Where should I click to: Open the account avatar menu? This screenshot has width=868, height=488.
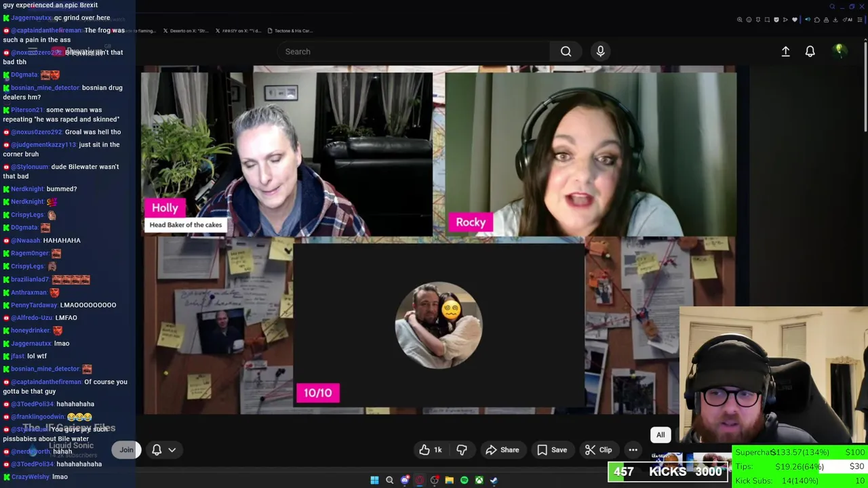click(839, 51)
